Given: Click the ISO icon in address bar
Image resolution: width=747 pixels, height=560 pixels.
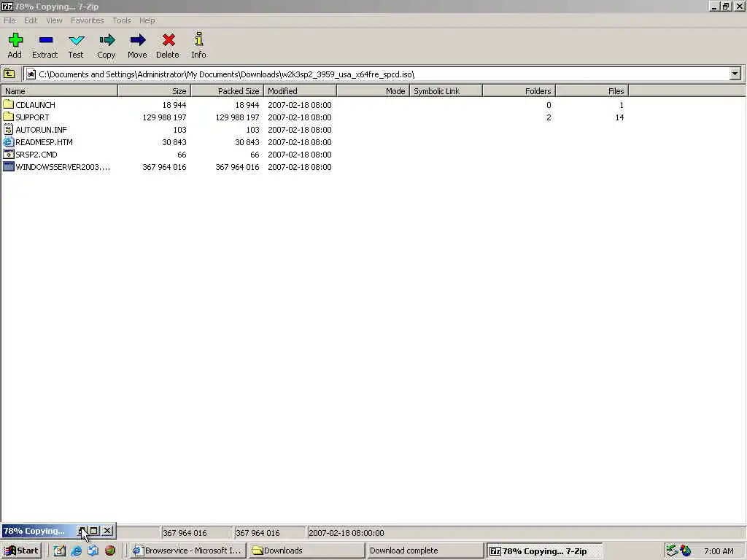Looking at the screenshot, I should click(x=31, y=74).
